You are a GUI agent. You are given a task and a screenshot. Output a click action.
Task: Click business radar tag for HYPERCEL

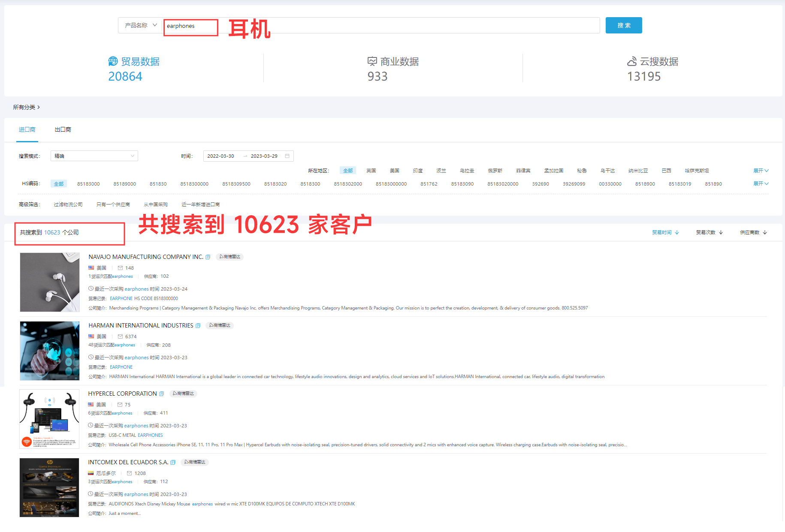184,394
